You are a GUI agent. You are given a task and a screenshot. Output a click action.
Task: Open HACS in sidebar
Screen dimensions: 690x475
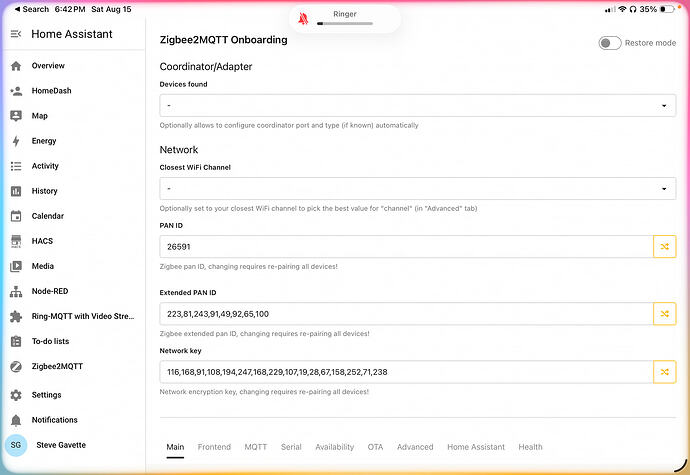click(x=42, y=241)
